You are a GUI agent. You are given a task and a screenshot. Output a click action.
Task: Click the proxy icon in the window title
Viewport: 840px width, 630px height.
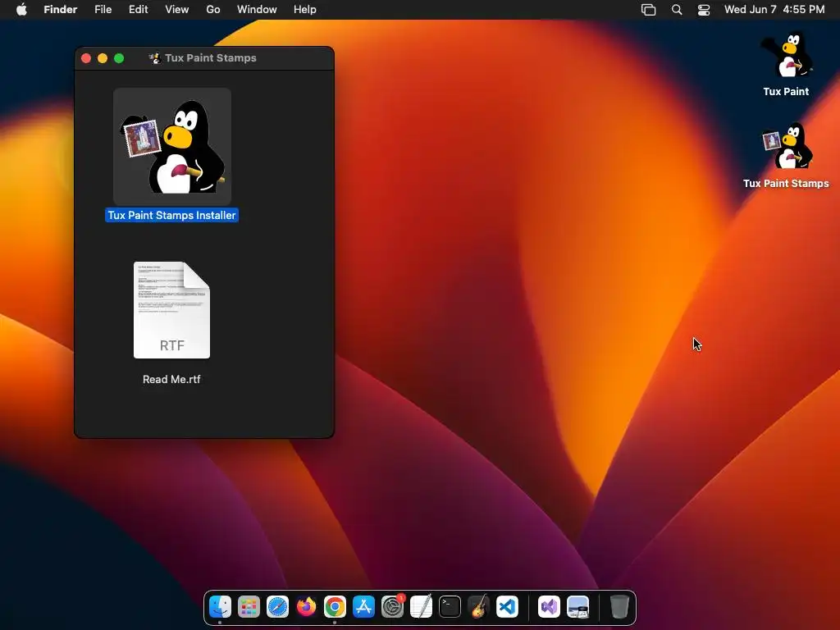pos(155,58)
